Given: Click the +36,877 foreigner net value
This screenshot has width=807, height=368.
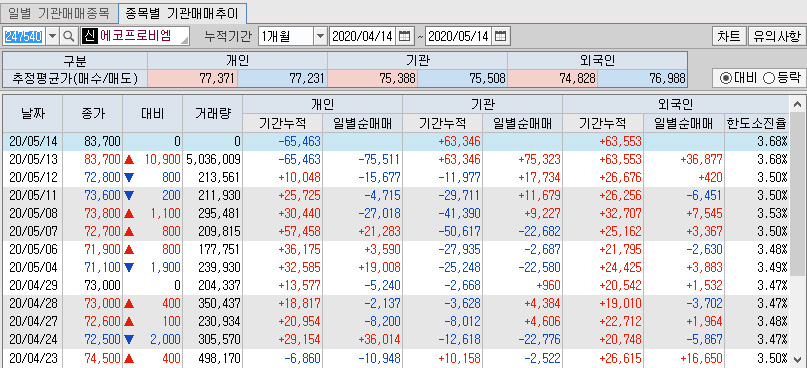Looking at the screenshot, I should [x=701, y=160].
